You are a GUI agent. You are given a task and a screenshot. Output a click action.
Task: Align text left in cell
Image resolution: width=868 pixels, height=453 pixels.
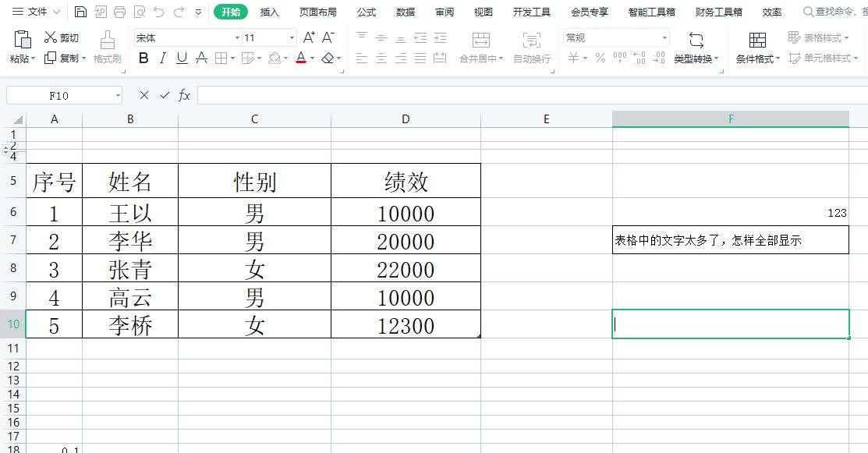[x=362, y=58]
